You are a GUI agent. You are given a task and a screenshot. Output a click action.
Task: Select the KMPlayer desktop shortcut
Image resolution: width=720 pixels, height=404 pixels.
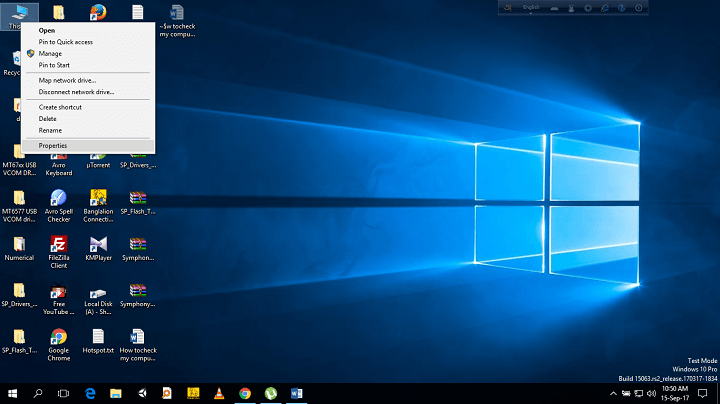98,249
